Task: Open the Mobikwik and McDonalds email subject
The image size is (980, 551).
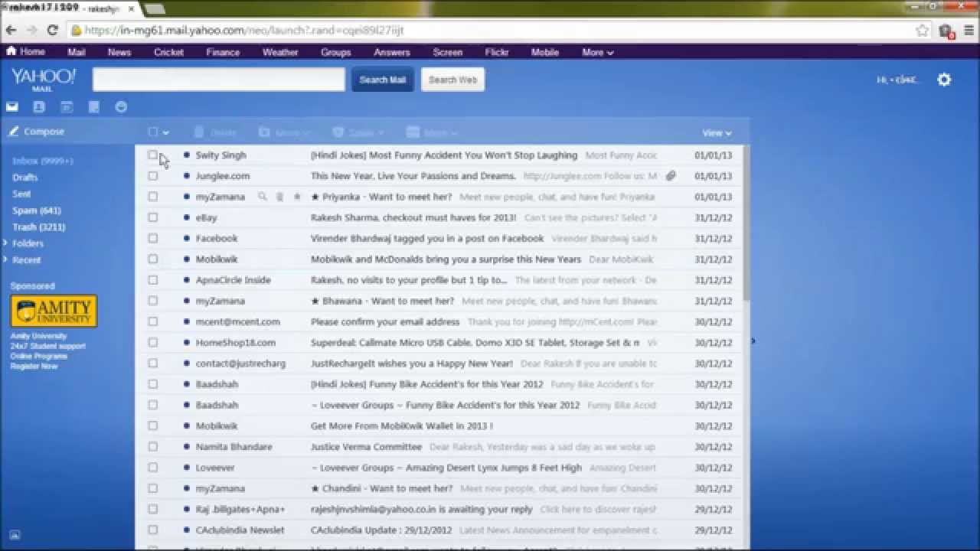Action: click(x=446, y=259)
